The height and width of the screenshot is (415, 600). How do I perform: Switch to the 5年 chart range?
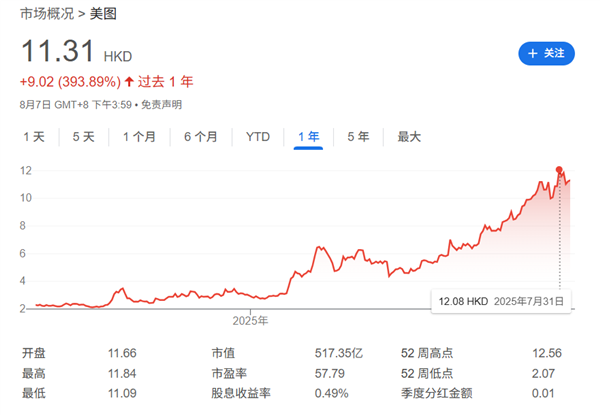click(x=357, y=137)
